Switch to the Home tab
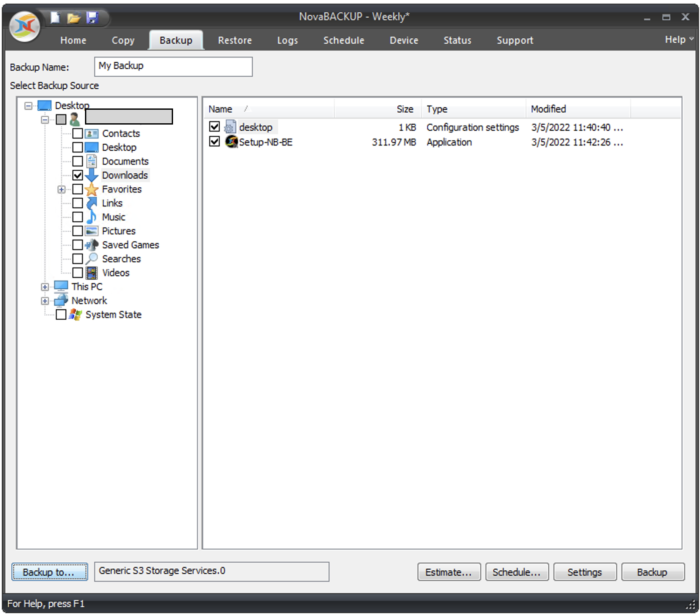 pos(73,40)
